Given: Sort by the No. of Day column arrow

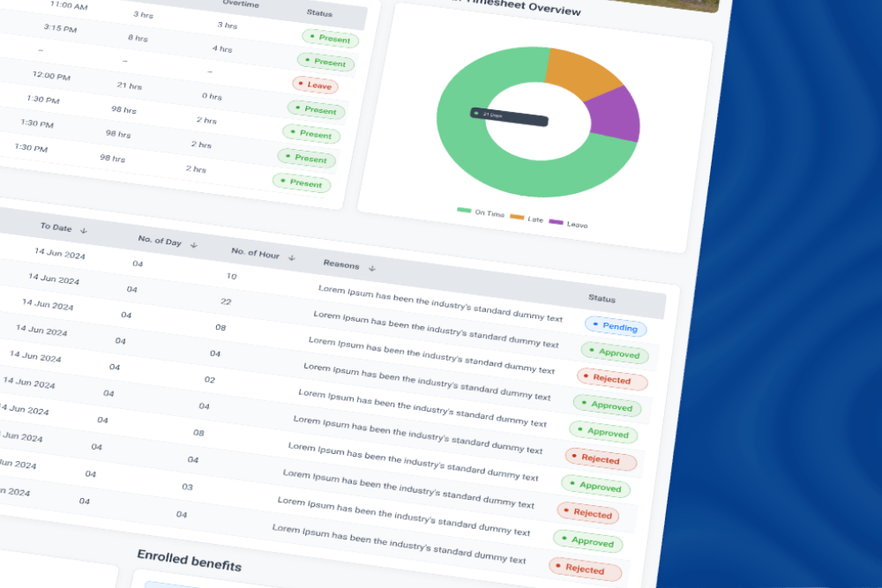Looking at the screenshot, I should tap(194, 245).
